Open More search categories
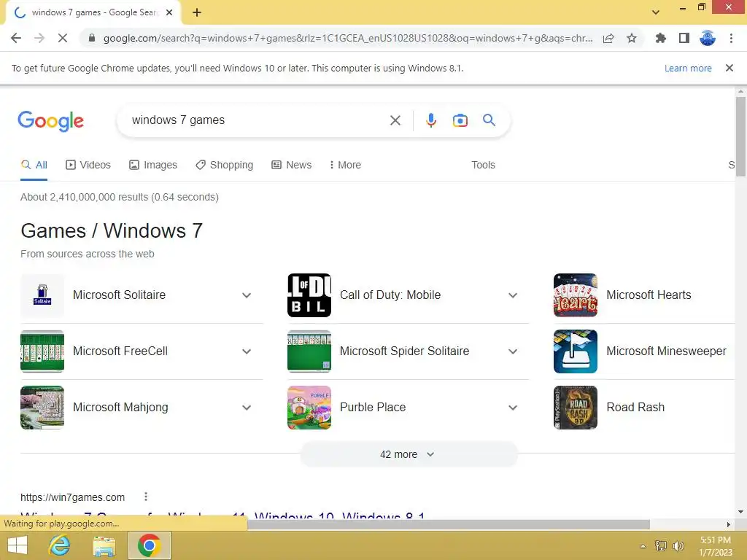Screen dimensions: 747x560 coord(345,166)
